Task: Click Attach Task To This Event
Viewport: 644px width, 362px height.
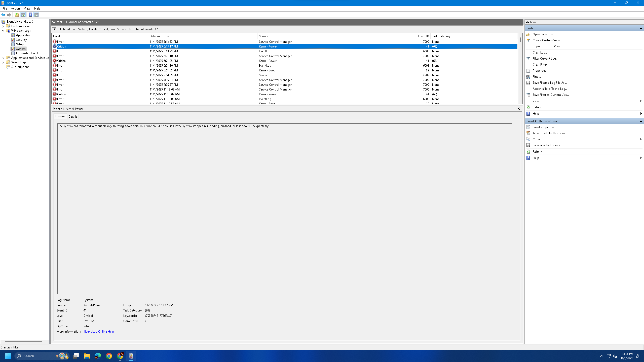Action: [550, 133]
